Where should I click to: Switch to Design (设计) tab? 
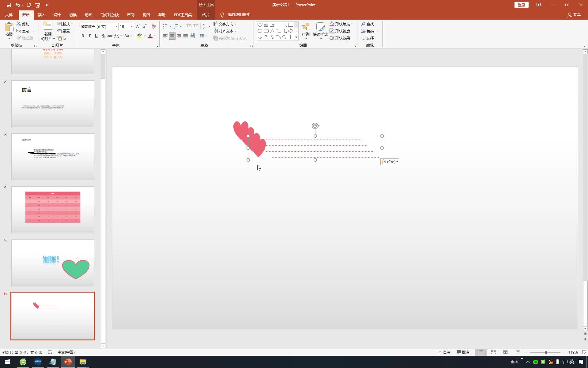coord(57,15)
